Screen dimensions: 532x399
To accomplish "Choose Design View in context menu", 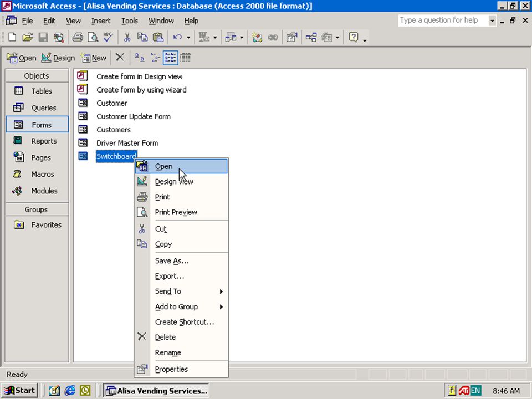I will (181, 182).
